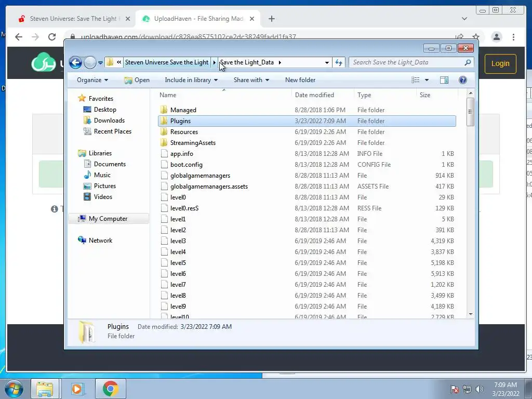This screenshot has width=532, height=399.
Task: Expand arrow after Save the Light_Data breadcrumb
Action: pos(280,62)
